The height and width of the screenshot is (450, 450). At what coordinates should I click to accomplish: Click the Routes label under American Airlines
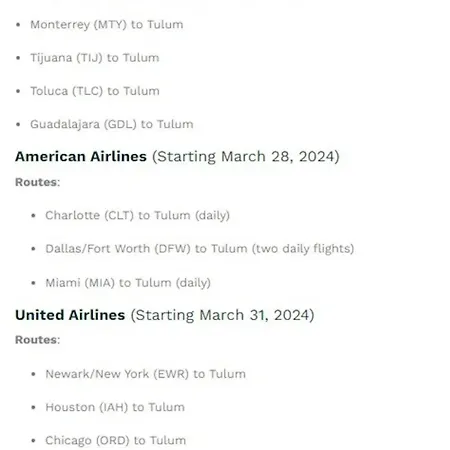point(38,182)
